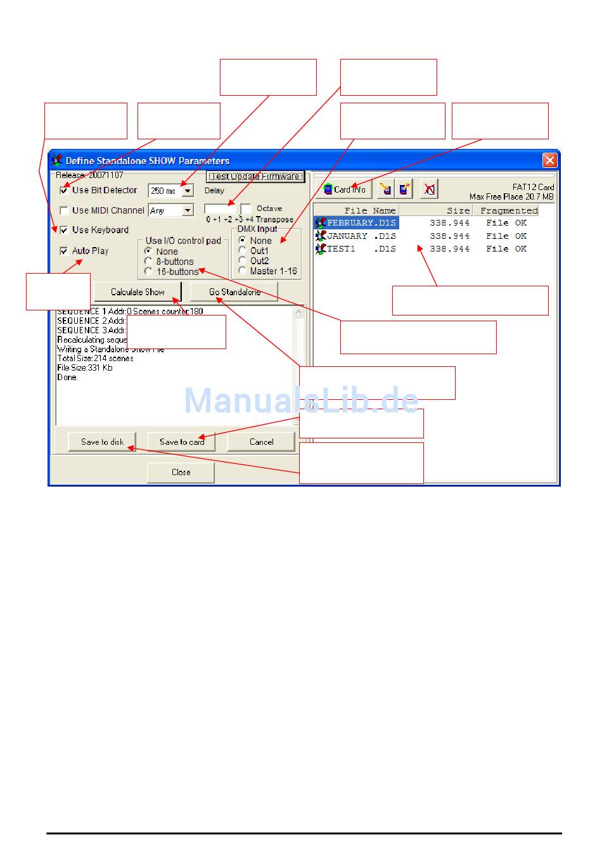The image size is (602, 868).
Task: Click the JANUARY .D1S file icon
Action: click(321, 236)
